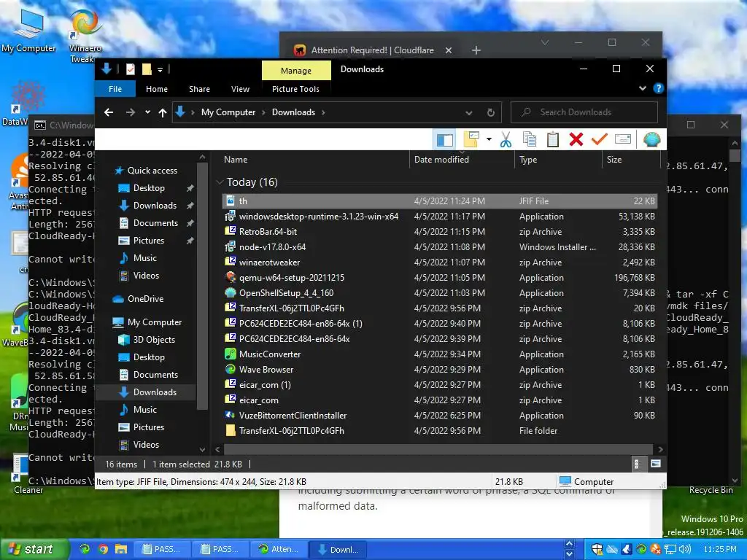Screen dimensions: 747x560
Task: Click the New Folder icon in the Quick Access Toolbar
Action: click(147, 69)
